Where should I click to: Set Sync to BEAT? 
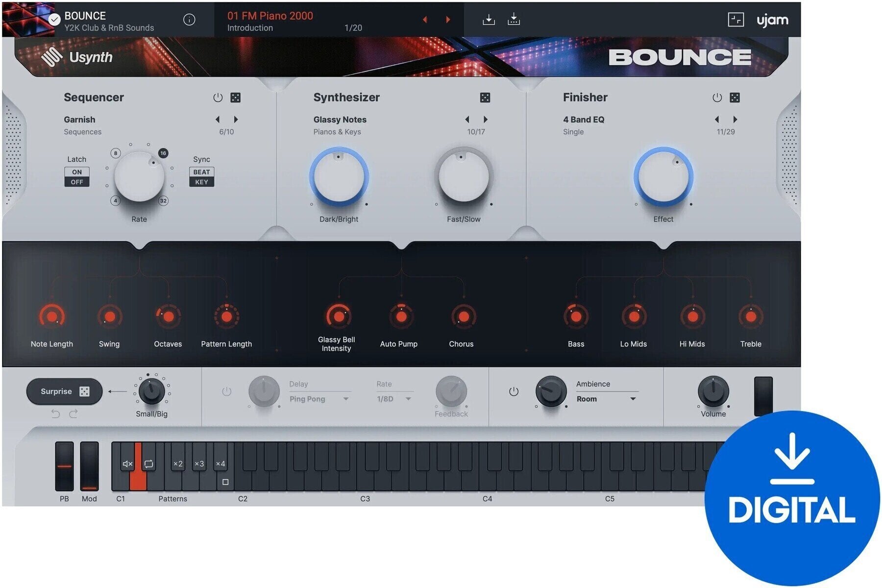[201, 172]
